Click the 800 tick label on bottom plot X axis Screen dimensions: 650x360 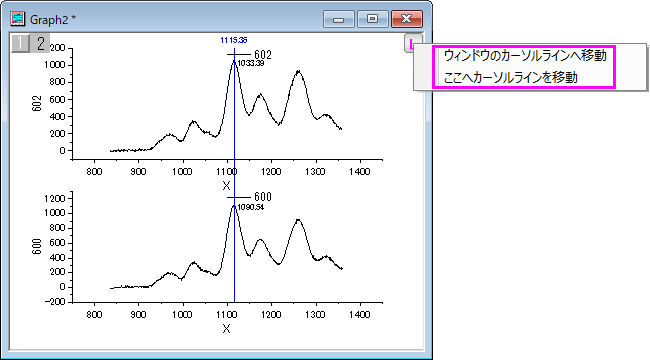[x=95, y=314]
